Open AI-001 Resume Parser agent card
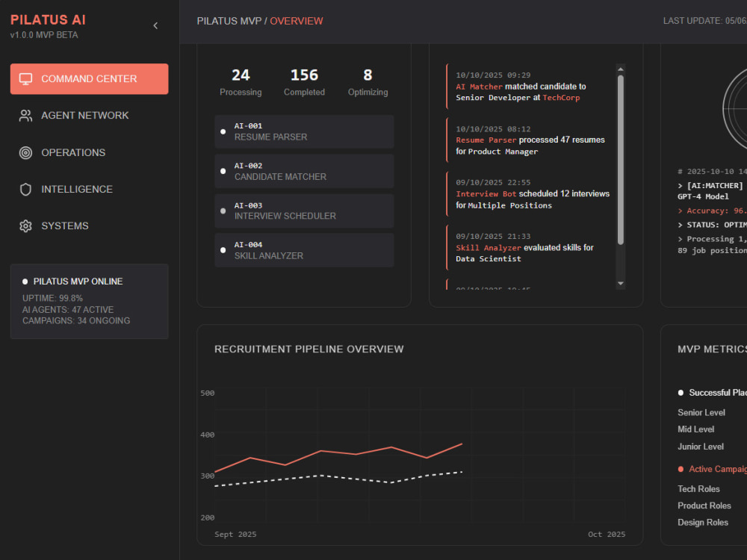 click(x=304, y=132)
